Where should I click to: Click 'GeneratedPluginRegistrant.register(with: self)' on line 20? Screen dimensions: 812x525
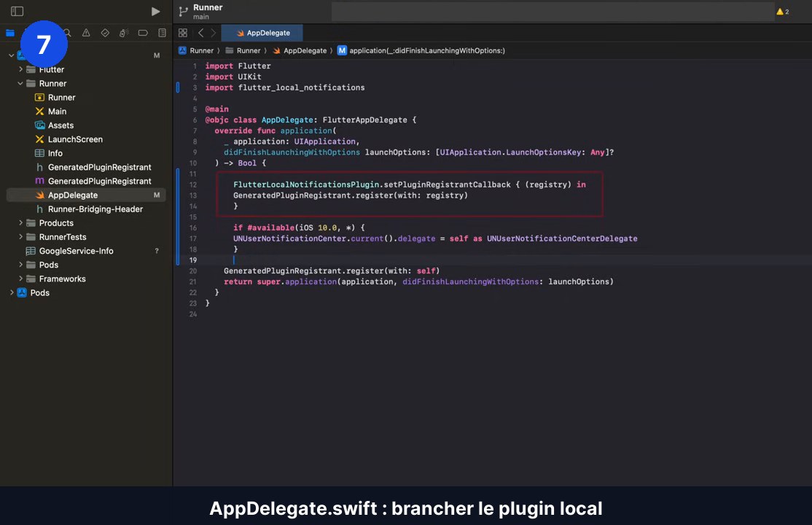332,271
